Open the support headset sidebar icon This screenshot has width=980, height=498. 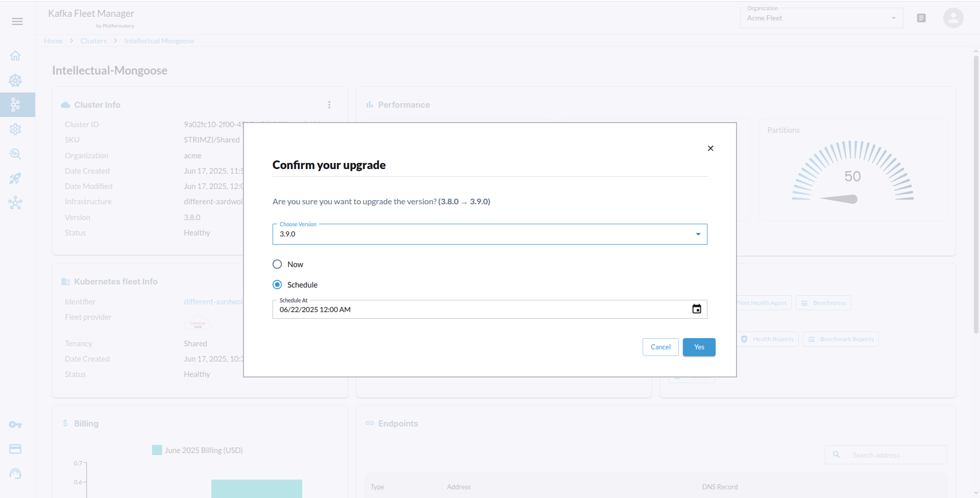(15, 473)
